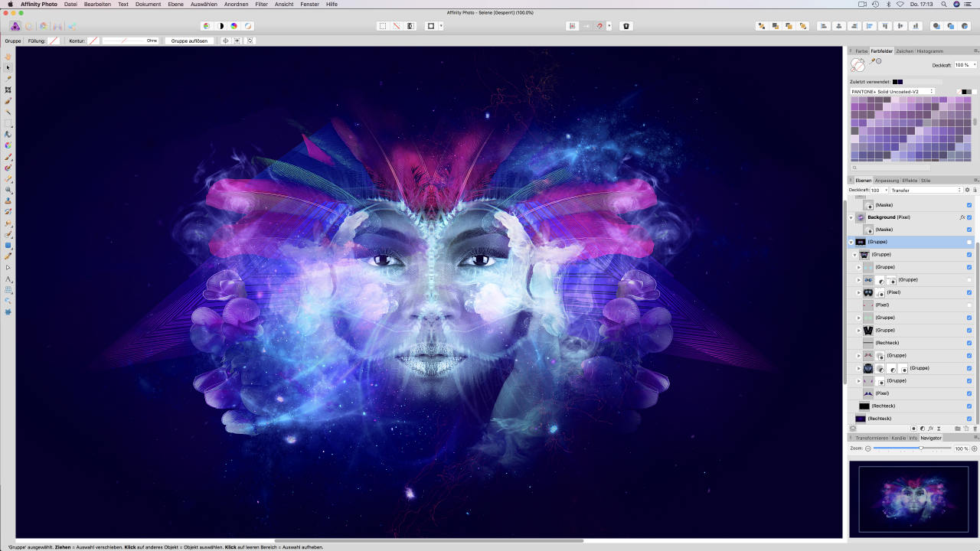Switch to the Anpassung tab
The height and width of the screenshot is (551, 980).
(x=887, y=181)
